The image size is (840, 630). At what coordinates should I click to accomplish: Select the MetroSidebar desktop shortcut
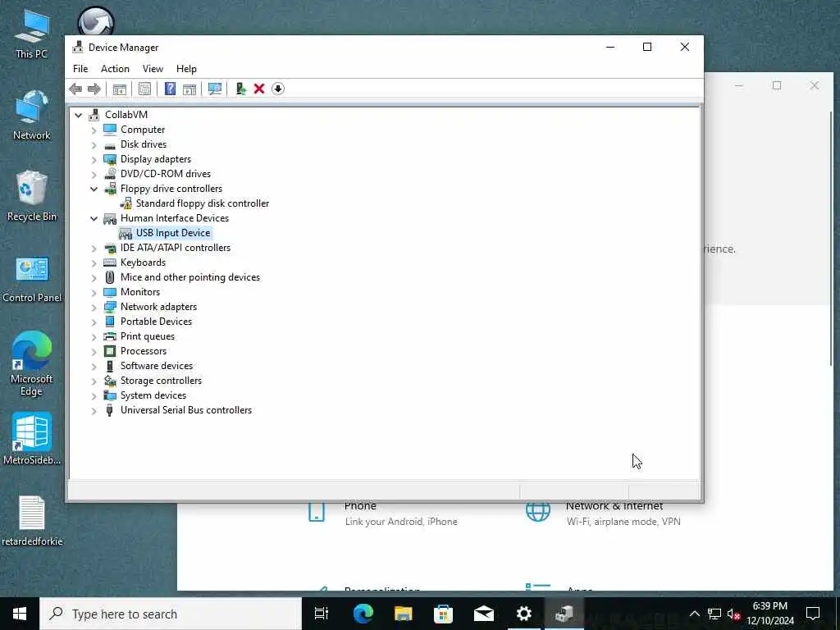click(32, 439)
